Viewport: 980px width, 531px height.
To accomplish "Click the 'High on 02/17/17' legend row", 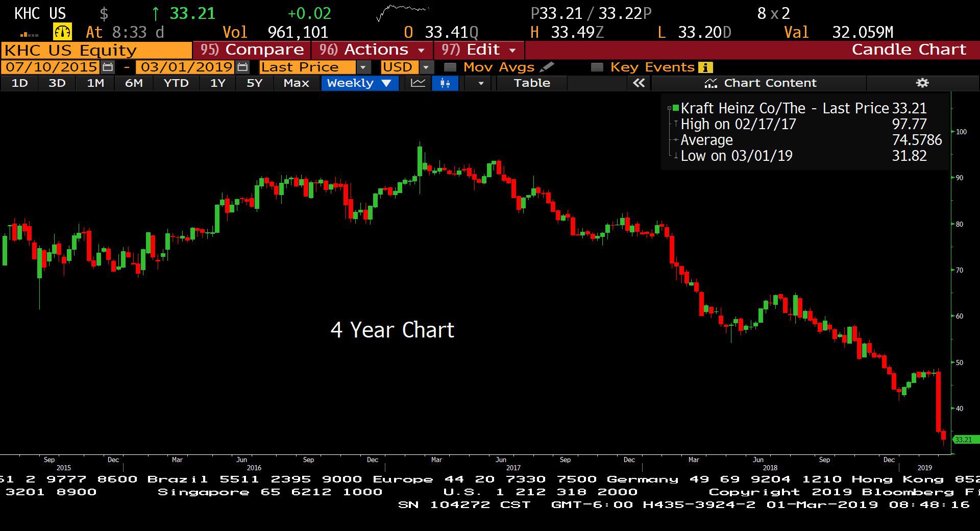I will [738, 124].
